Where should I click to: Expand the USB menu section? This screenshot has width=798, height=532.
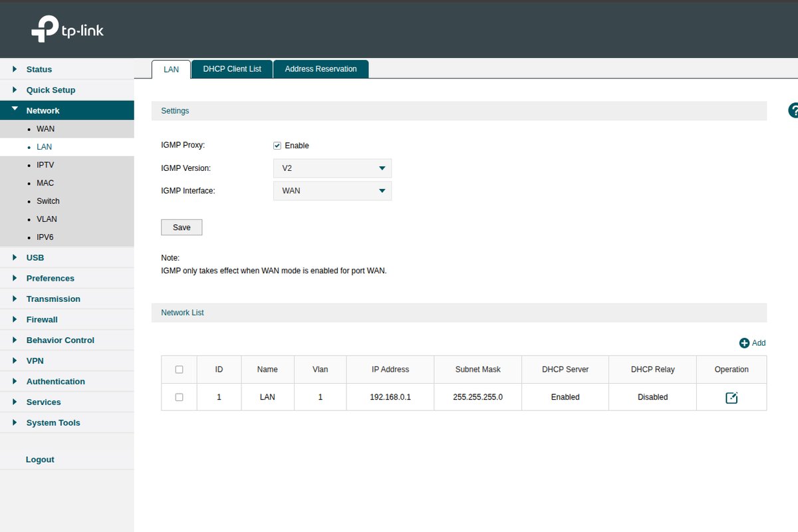(x=66, y=257)
